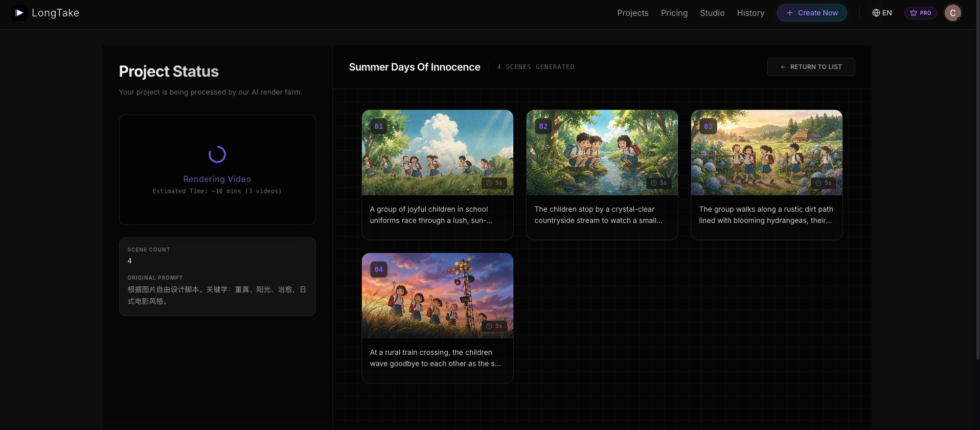Image resolution: width=980 pixels, height=430 pixels.
Task: Go to the Pricing page
Action: pos(674,13)
